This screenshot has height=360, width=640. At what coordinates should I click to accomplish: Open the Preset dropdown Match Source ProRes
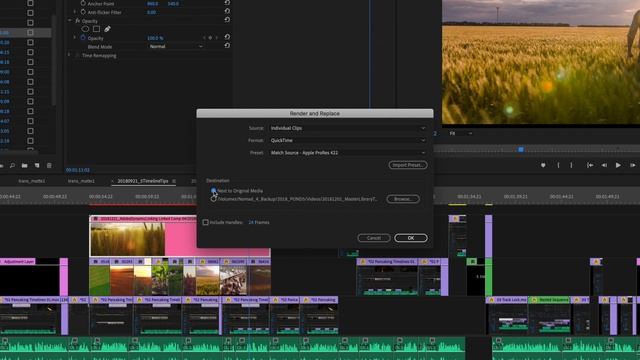[347, 153]
